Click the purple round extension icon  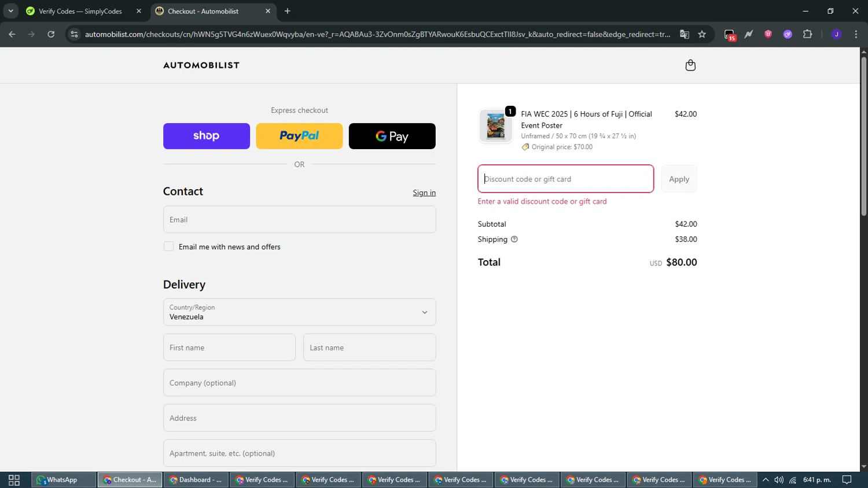788,34
